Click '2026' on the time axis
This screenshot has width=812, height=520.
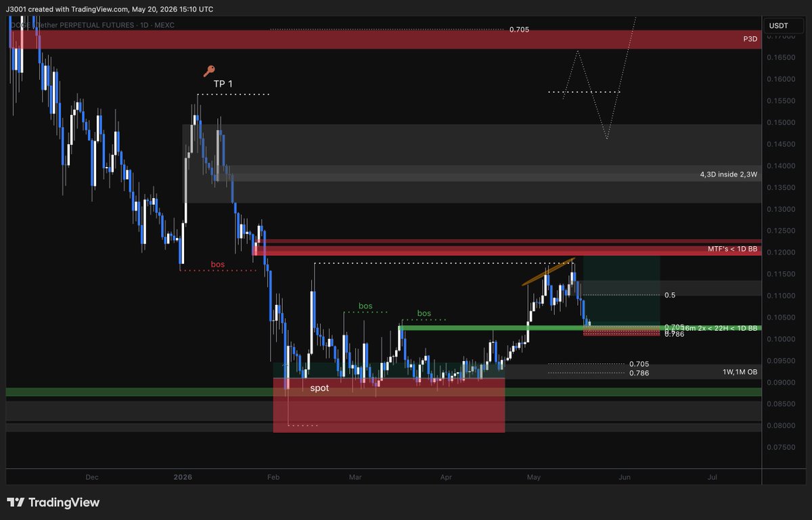(x=183, y=477)
